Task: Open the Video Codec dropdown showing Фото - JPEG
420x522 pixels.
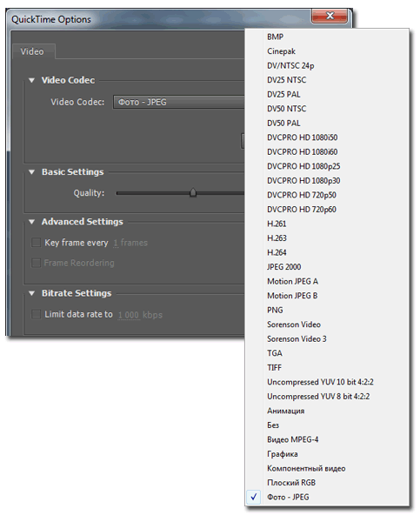Action: (179, 102)
